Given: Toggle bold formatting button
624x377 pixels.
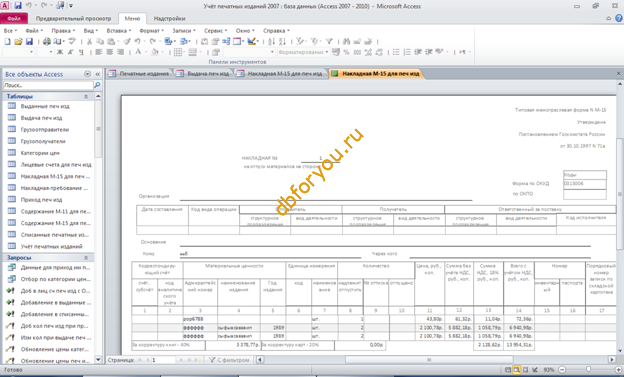Looking at the screenshot, I should (60, 52).
